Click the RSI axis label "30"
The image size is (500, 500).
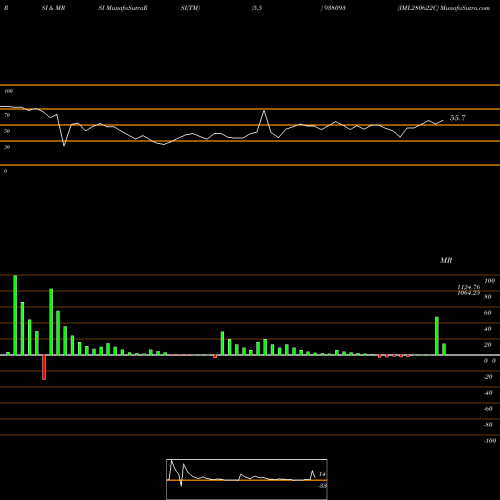pyautogui.click(x=7, y=147)
